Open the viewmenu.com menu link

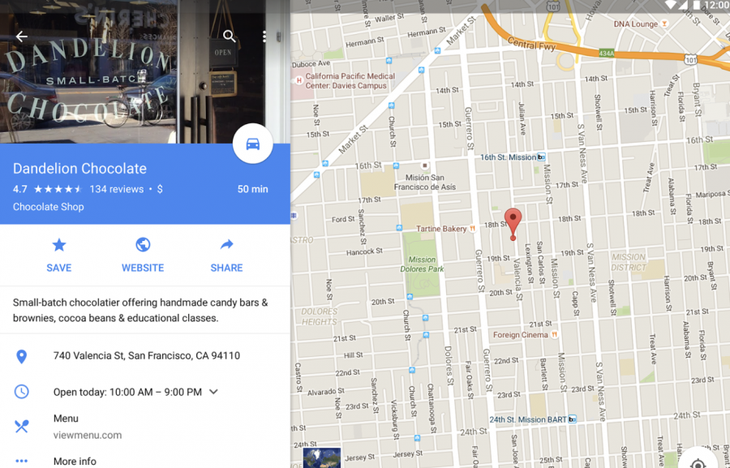coord(88,435)
